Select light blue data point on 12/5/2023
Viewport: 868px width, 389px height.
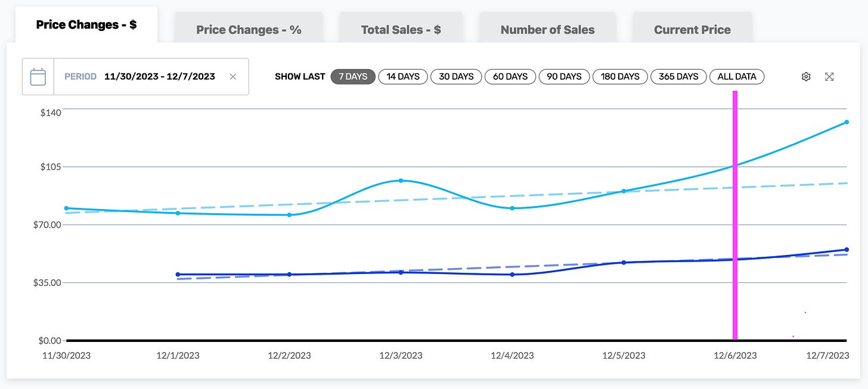tap(624, 191)
